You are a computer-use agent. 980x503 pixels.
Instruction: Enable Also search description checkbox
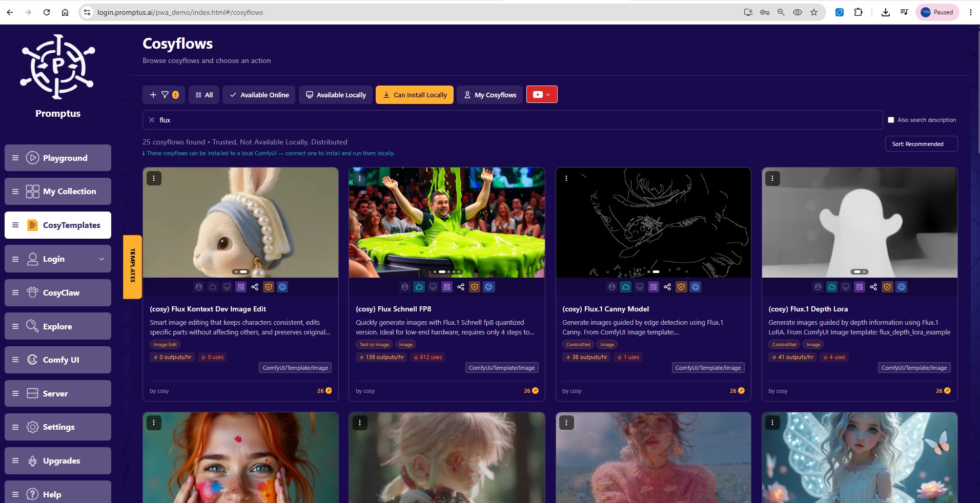pyautogui.click(x=891, y=120)
